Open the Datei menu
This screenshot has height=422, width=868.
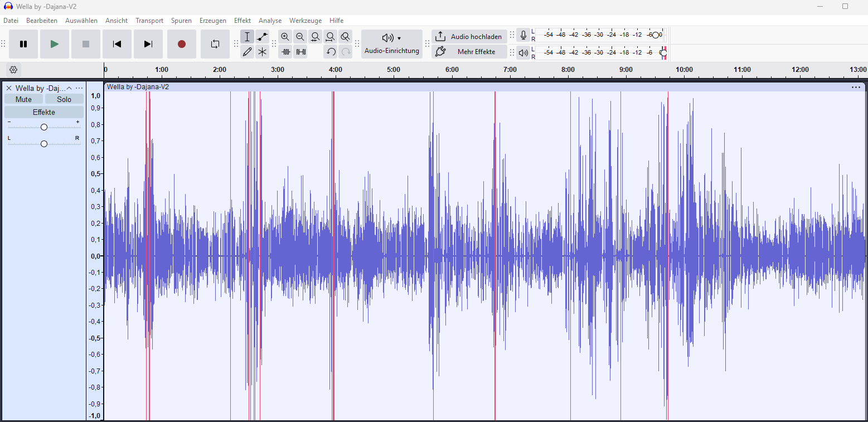11,21
